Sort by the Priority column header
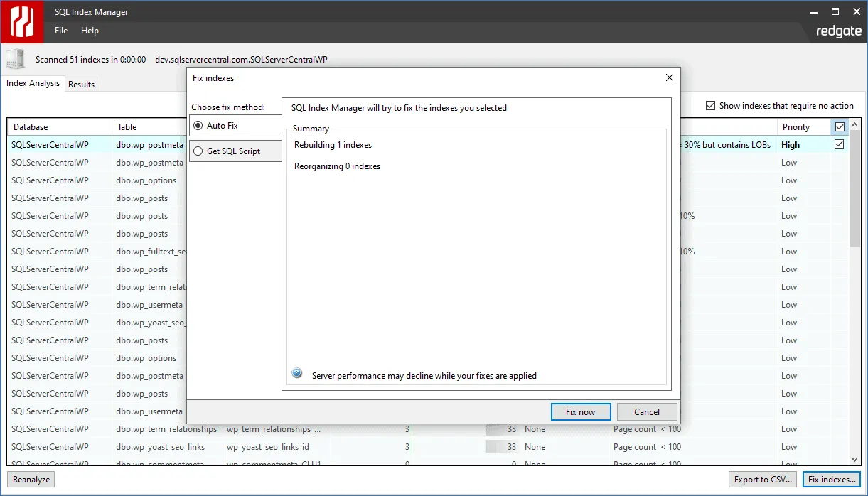The width and height of the screenshot is (868, 496). 803,127
